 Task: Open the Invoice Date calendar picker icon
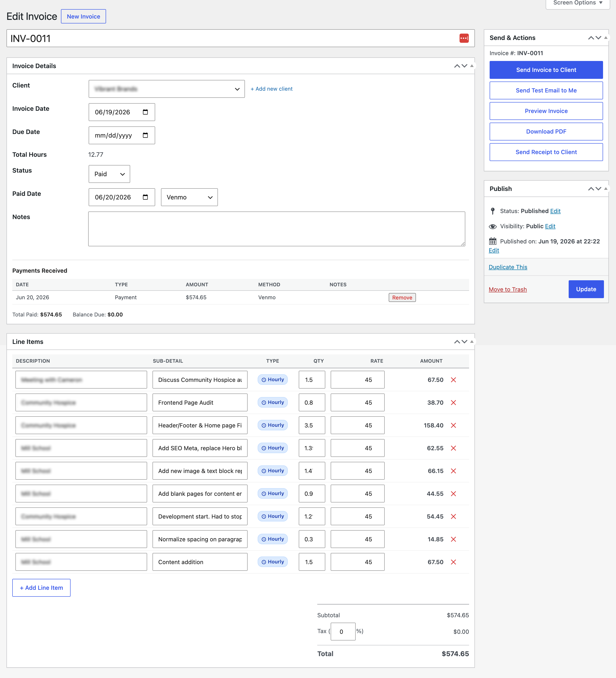(145, 112)
